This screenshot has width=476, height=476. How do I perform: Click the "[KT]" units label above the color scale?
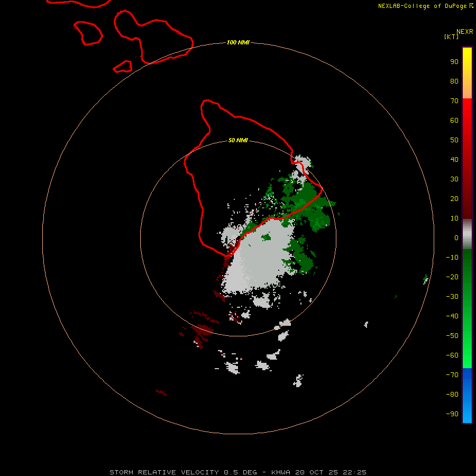pos(451,36)
